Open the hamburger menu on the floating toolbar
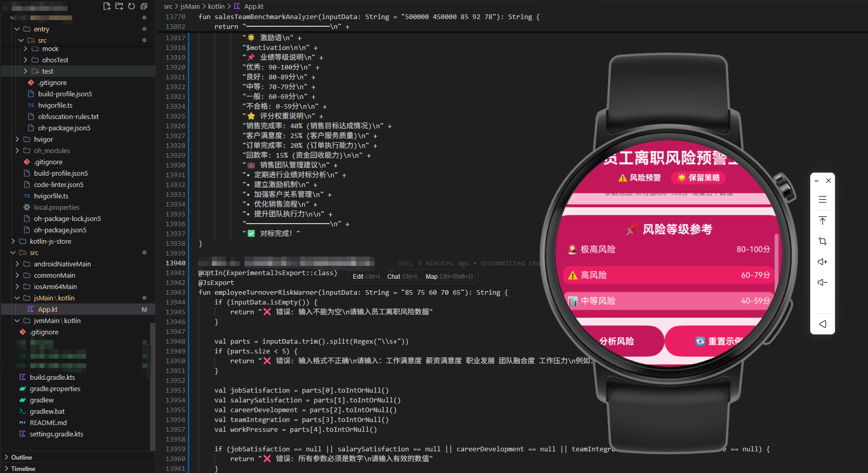The image size is (868, 473). point(822,200)
